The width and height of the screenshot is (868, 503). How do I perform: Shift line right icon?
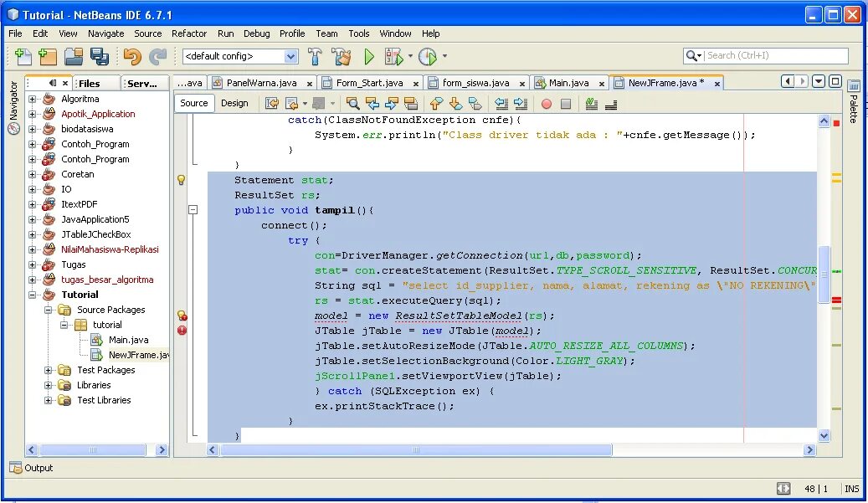pos(521,104)
